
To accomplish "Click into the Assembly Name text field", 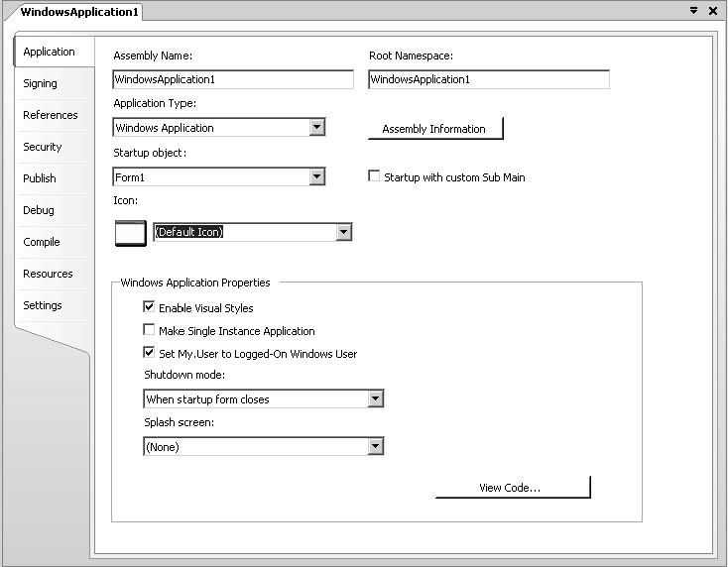I will 233,79.
